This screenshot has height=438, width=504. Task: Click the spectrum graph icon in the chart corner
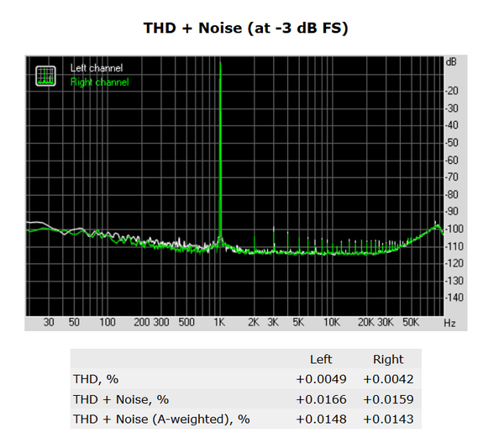[x=45, y=76]
